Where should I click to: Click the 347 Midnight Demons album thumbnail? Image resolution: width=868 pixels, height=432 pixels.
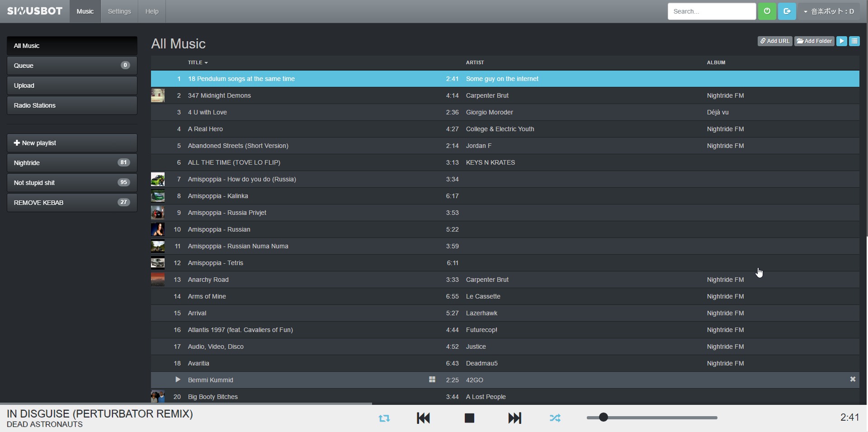tap(158, 95)
